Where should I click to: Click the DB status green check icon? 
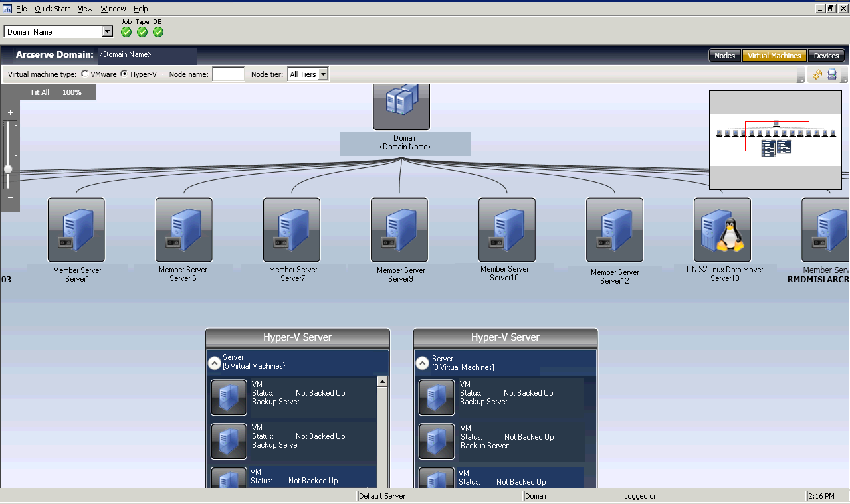click(x=158, y=31)
